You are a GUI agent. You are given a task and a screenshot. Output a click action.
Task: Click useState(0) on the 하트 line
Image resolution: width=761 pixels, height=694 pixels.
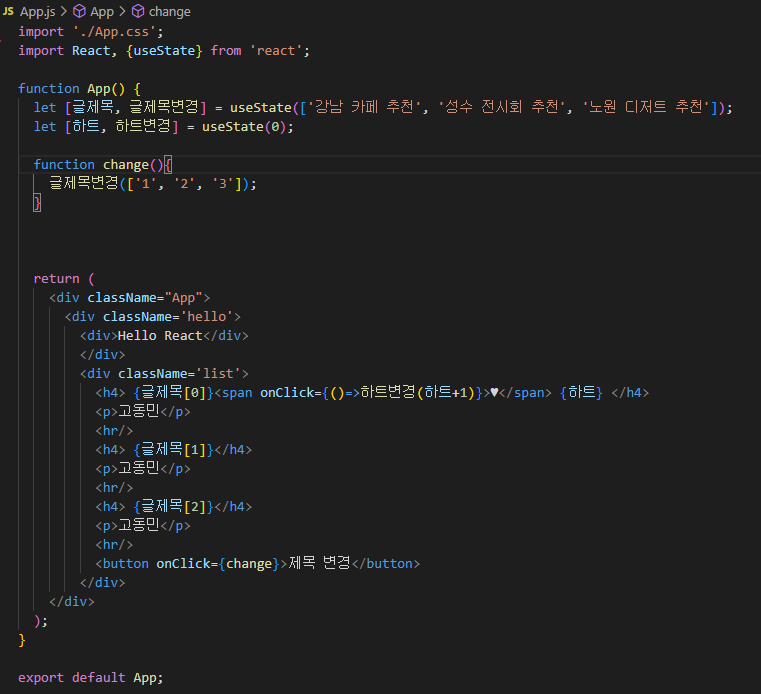point(244,127)
